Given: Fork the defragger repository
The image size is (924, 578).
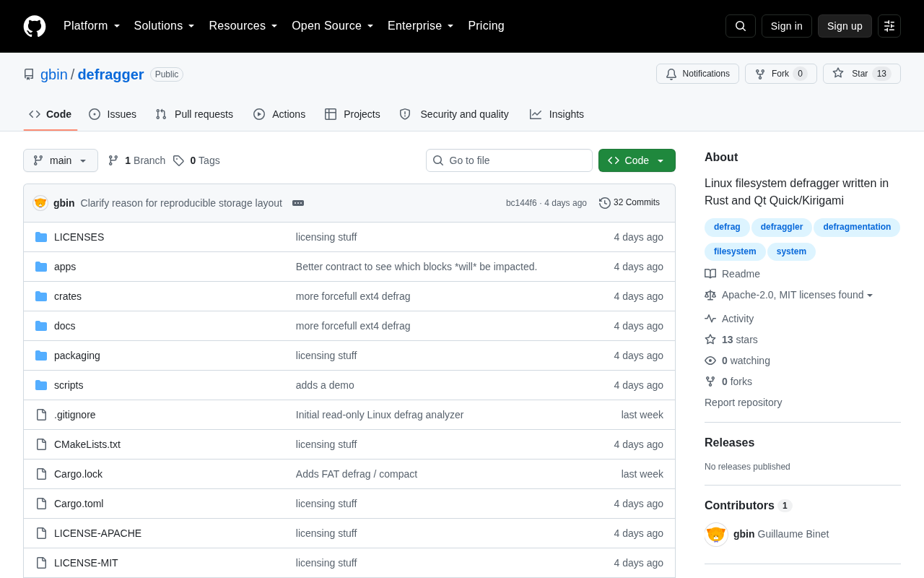Looking at the screenshot, I should point(781,74).
